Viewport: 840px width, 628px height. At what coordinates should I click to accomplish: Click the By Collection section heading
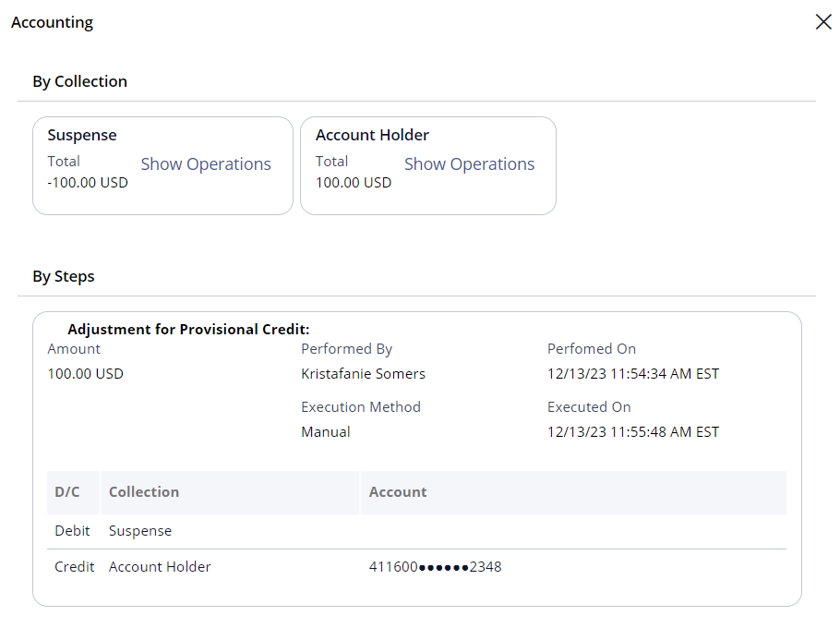click(79, 81)
